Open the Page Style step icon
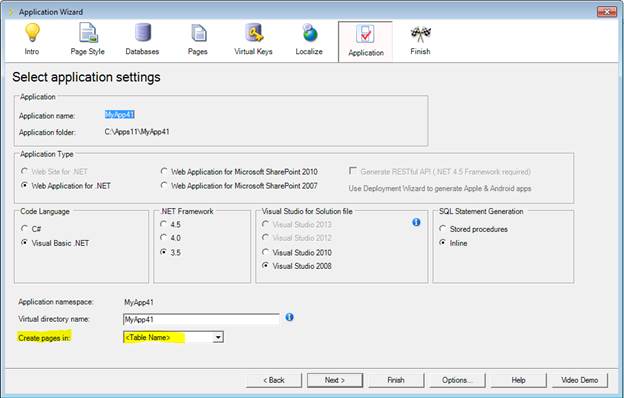The height and width of the screenshot is (398, 624). coord(88,33)
